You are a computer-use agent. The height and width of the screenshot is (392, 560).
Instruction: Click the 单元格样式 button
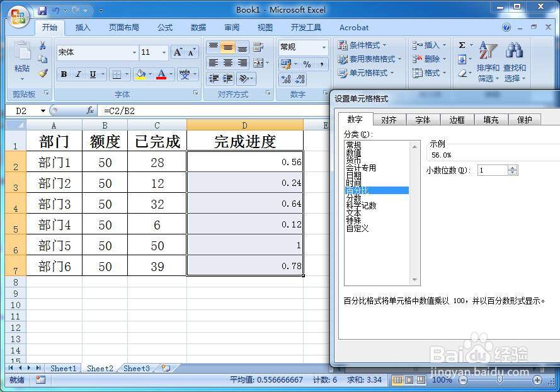[370, 74]
